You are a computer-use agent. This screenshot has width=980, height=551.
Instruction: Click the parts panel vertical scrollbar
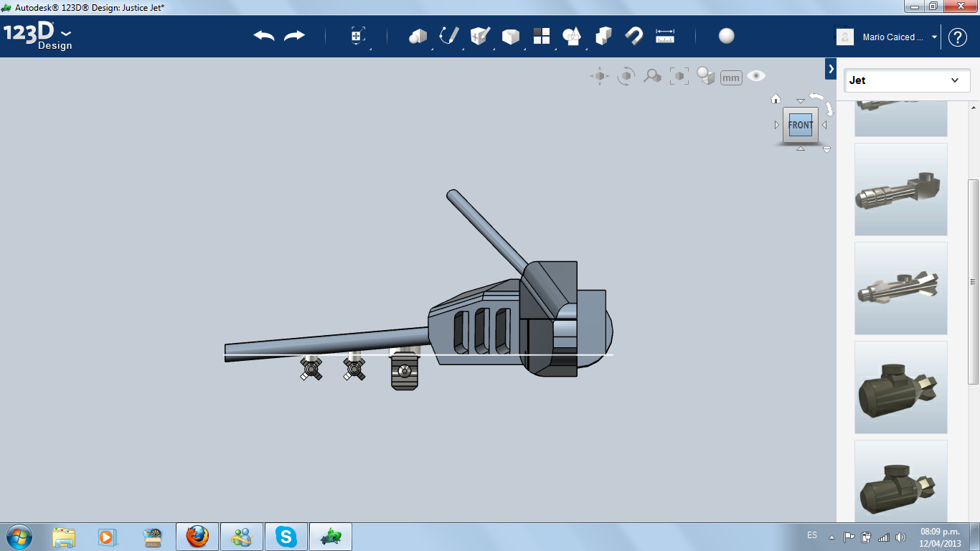(x=974, y=282)
